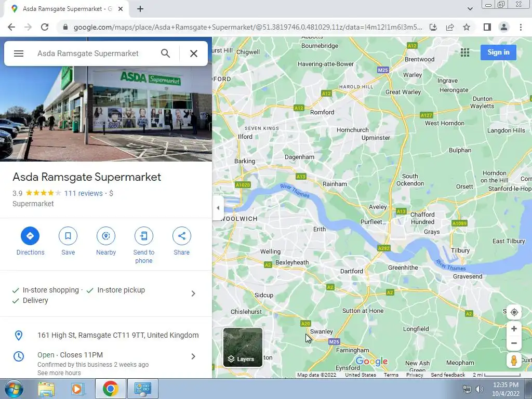Clear the search with the X icon
532x399 pixels.
(194, 54)
